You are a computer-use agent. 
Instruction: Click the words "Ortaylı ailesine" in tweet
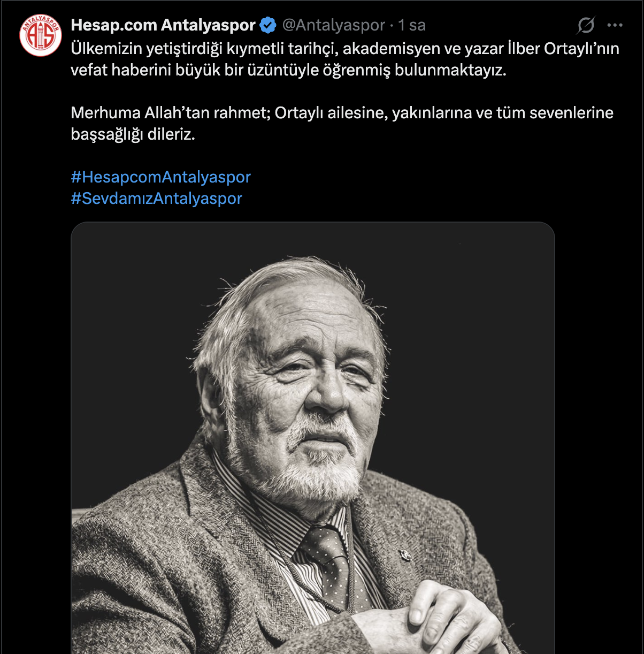pyautogui.click(x=331, y=113)
